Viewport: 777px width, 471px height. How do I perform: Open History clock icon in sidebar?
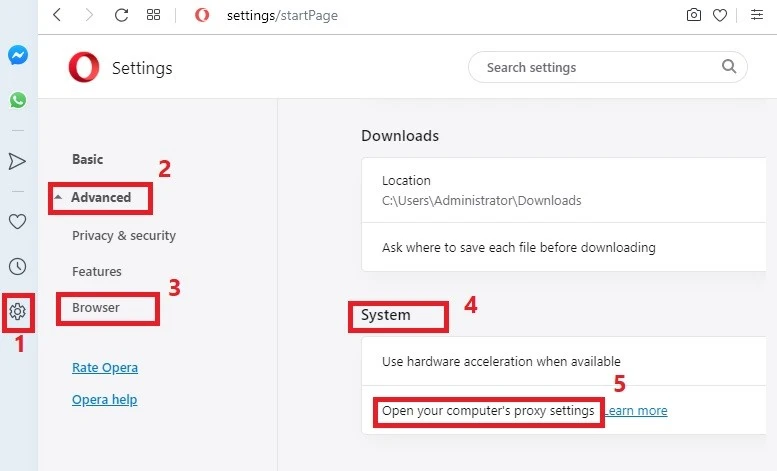(x=17, y=267)
